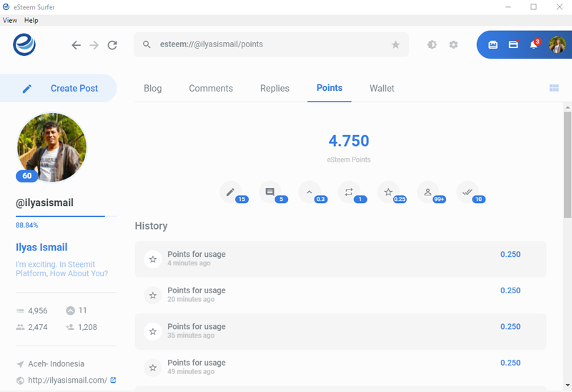572x392 pixels.
Task: Open settings gear icon
Action: coord(453,44)
